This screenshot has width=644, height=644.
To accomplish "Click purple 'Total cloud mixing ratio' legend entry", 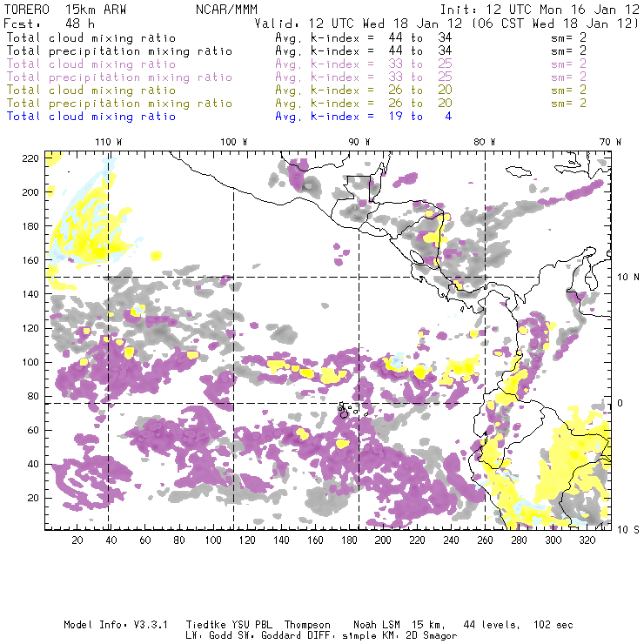I will tap(91, 64).
